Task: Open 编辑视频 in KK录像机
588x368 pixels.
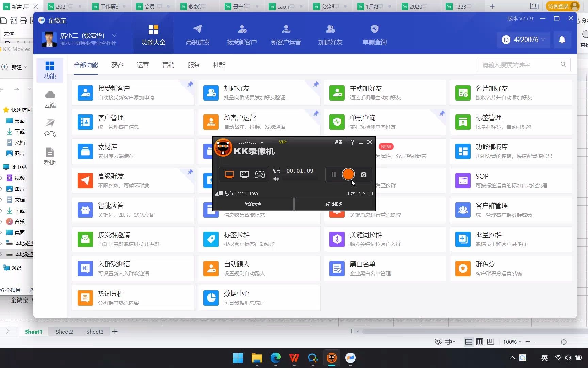Action: [x=334, y=204]
